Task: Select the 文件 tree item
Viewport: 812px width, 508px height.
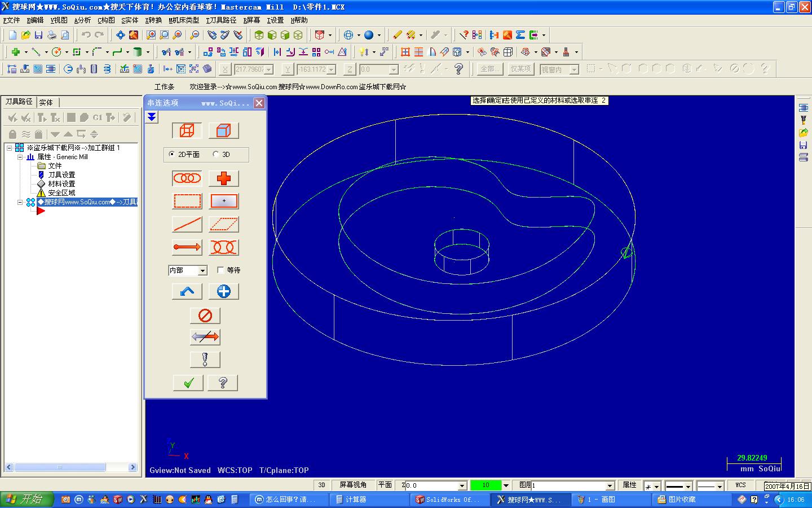Action: (55, 166)
